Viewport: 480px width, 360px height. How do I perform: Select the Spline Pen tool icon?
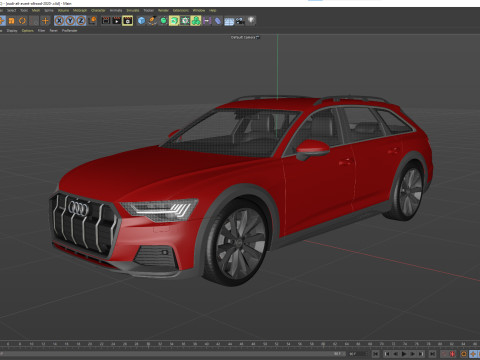tap(152, 21)
